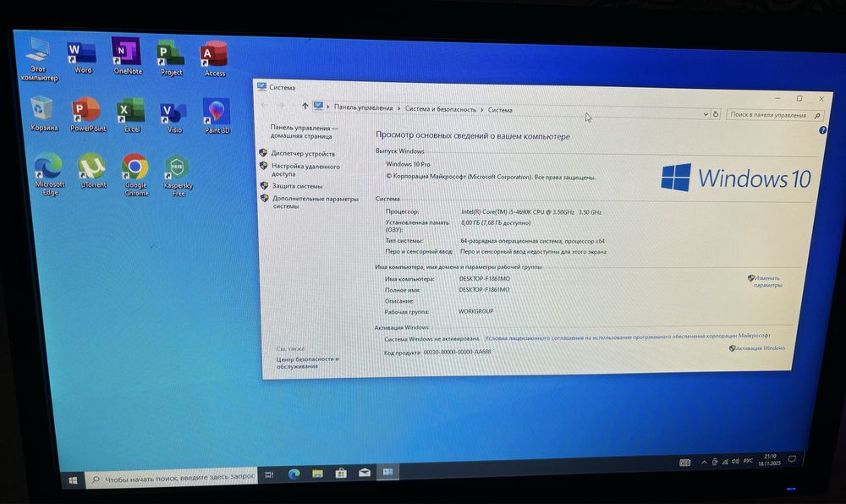The width and height of the screenshot is (846, 504).
Task: Select the Microsoft Edge desktop icon
Action: coord(49,174)
